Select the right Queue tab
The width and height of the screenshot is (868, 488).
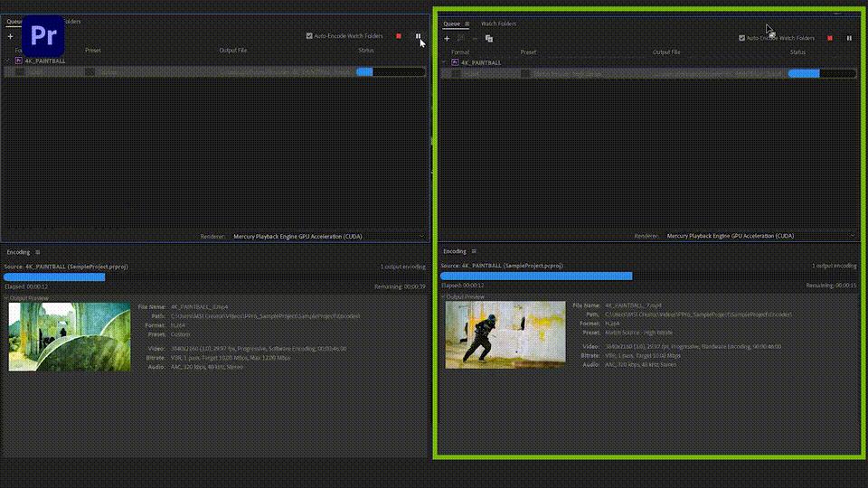tap(451, 24)
